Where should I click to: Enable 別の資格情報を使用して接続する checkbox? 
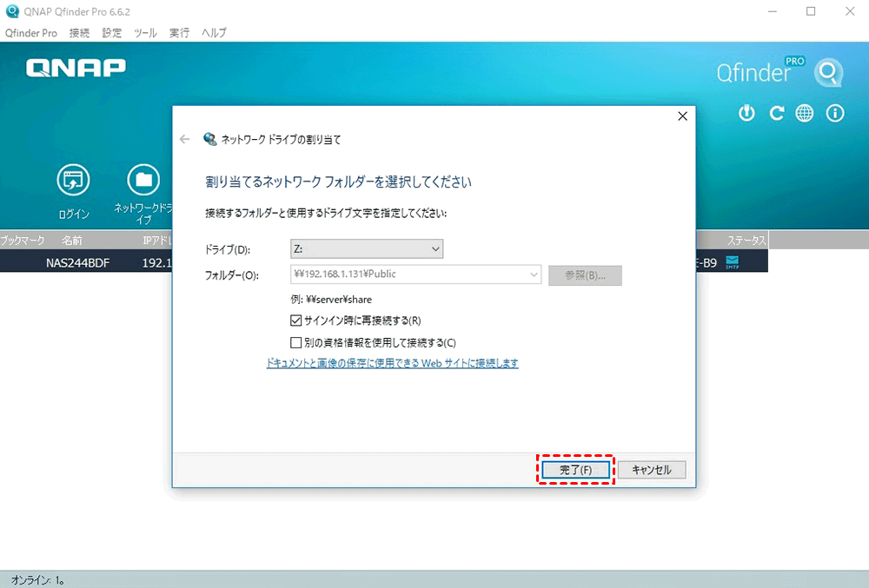click(x=296, y=342)
